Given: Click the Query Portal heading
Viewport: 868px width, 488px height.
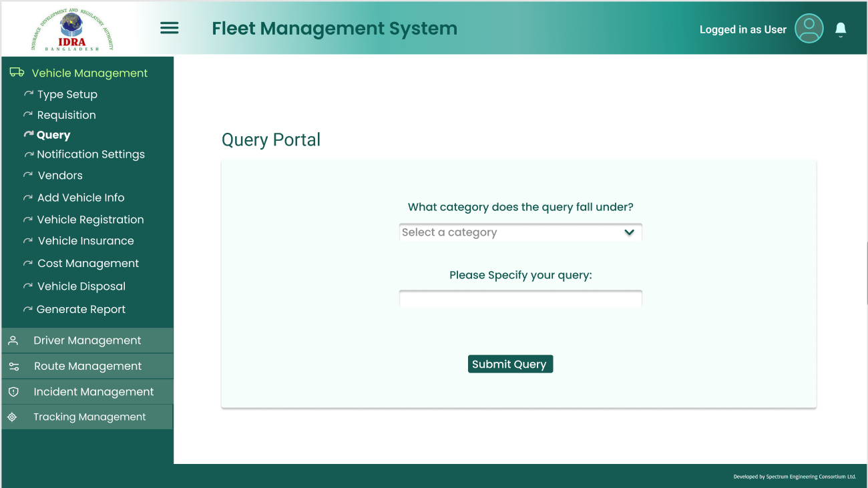Looking at the screenshot, I should coord(271,140).
